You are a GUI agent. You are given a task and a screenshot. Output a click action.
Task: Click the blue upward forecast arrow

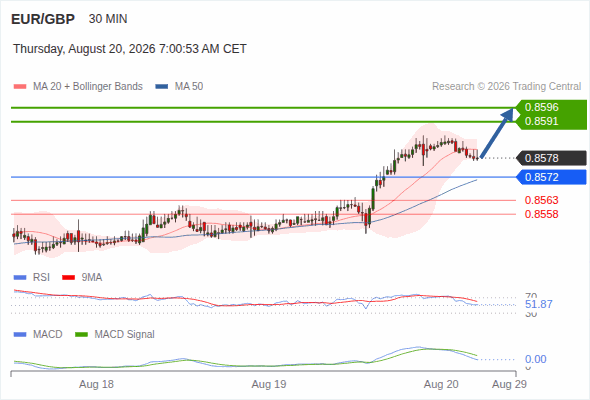[497, 133]
